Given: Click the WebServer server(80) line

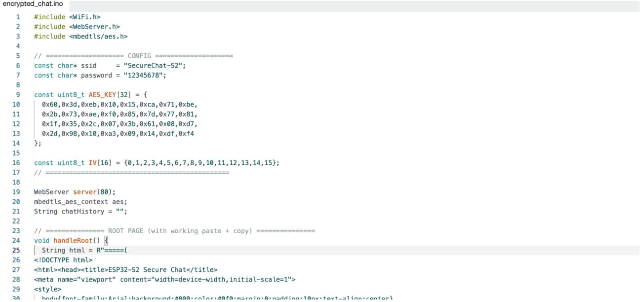Looking at the screenshot, I should pyautogui.click(x=75, y=192).
